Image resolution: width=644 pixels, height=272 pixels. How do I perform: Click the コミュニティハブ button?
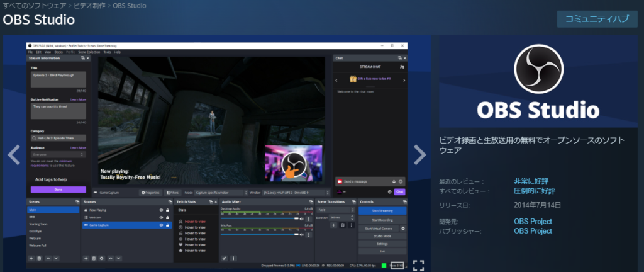(x=597, y=18)
